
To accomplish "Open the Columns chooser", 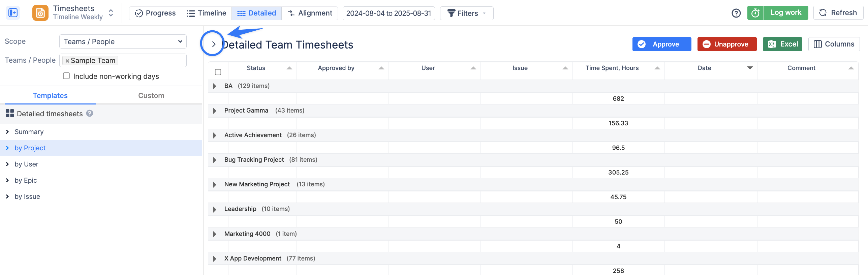I will [x=834, y=44].
